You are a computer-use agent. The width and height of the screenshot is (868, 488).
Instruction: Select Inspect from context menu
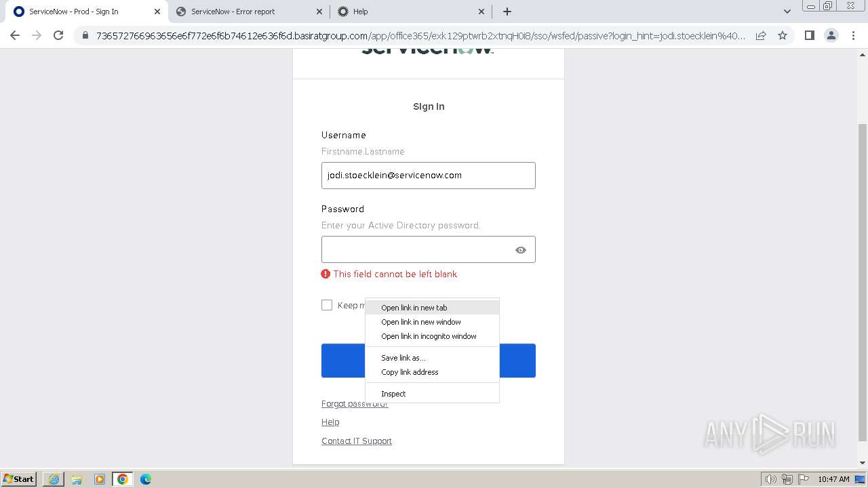[x=432, y=394]
